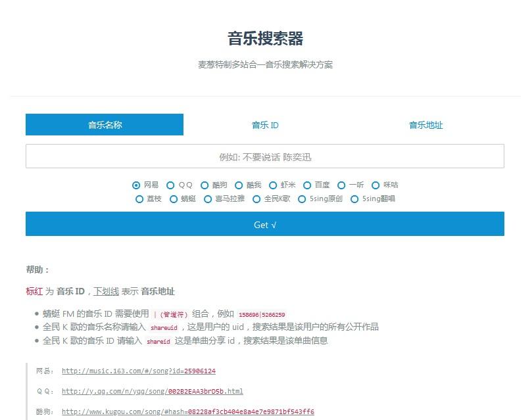
Task: Open the 音乐 ID tab
Action: [x=265, y=125]
